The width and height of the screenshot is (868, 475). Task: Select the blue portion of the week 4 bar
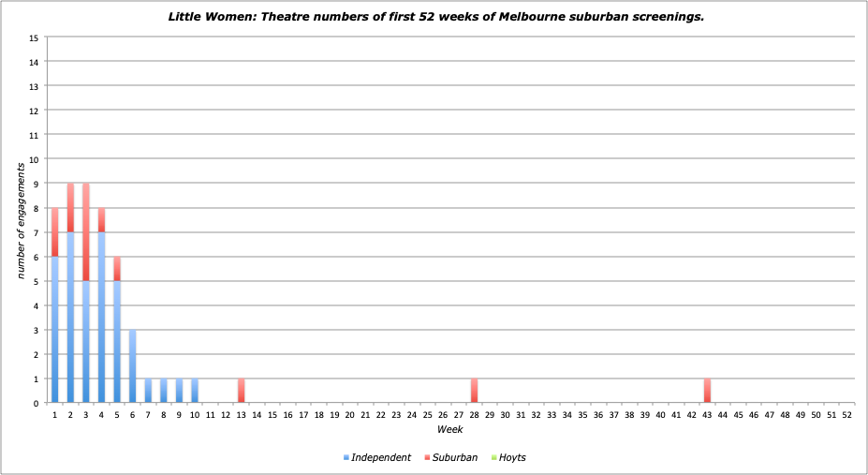click(x=101, y=318)
